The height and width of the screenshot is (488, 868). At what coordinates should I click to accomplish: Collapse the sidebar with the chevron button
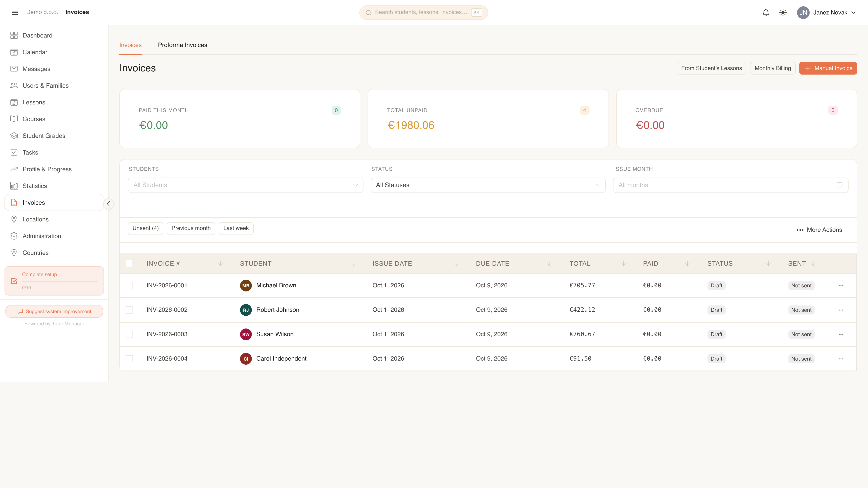coord(108,204)
